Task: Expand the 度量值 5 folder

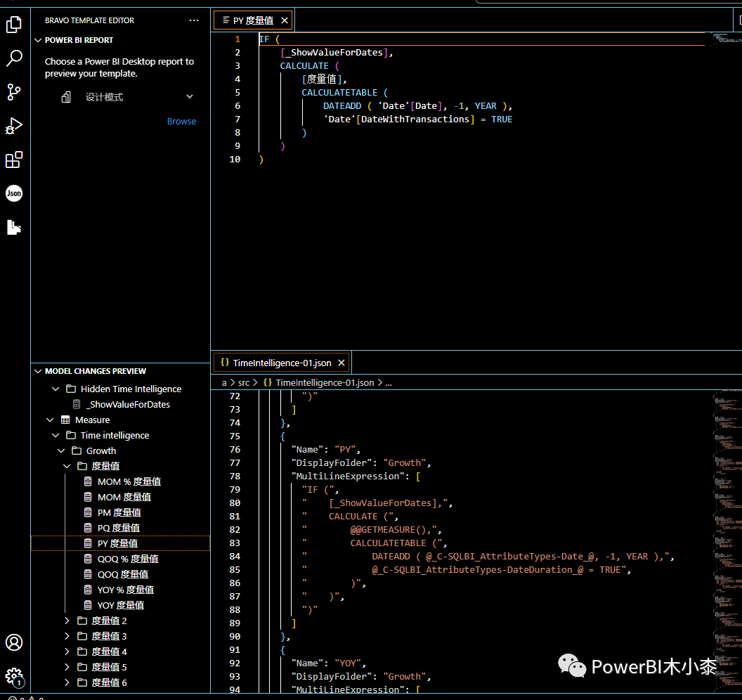Action: point(67,667)
